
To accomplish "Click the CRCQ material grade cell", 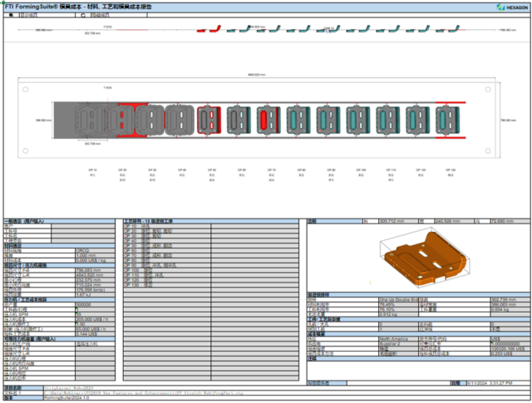I will pos(95,251).
